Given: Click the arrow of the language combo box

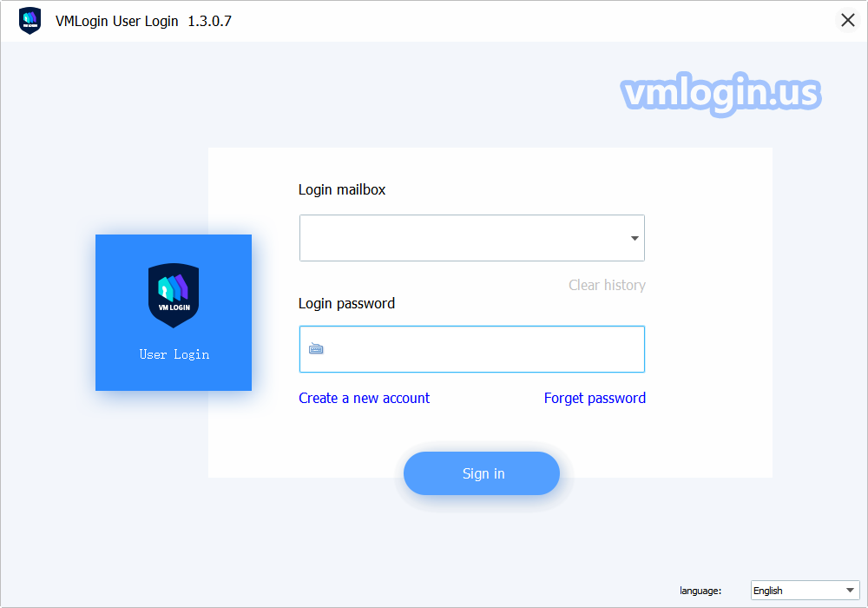Looking at the screenshot, I should 850,591.
